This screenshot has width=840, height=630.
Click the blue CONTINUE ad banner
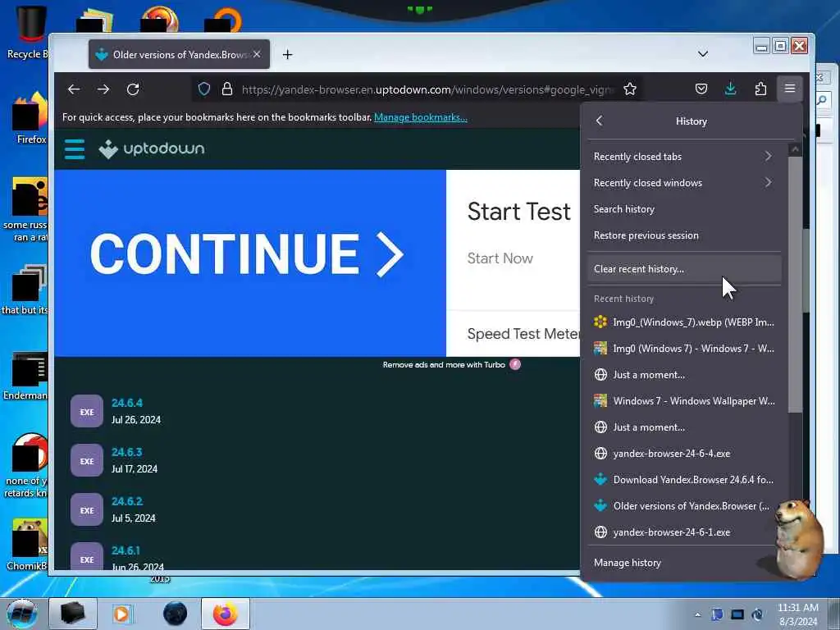click(250, 263)
